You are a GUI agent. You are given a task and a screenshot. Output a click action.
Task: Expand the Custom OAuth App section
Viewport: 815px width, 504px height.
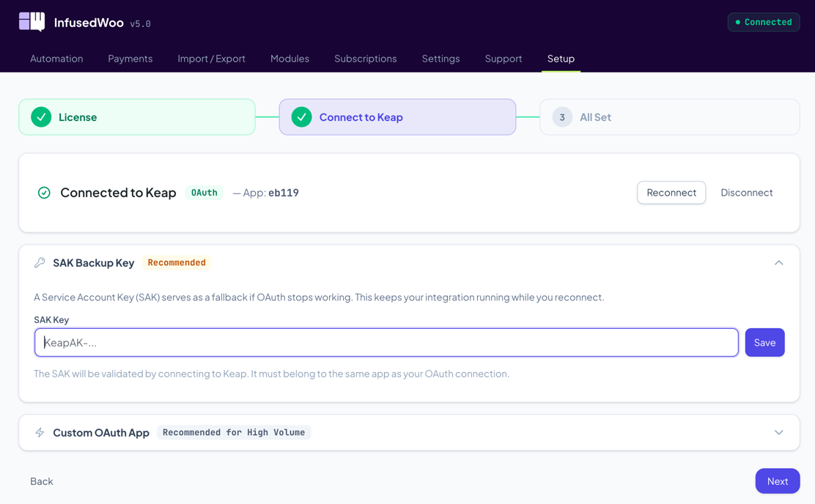click(778, 433)
